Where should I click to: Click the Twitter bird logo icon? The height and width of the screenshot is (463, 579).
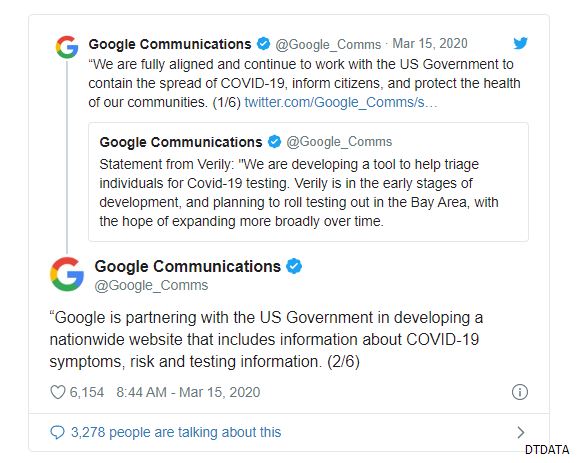coord(520,43)
